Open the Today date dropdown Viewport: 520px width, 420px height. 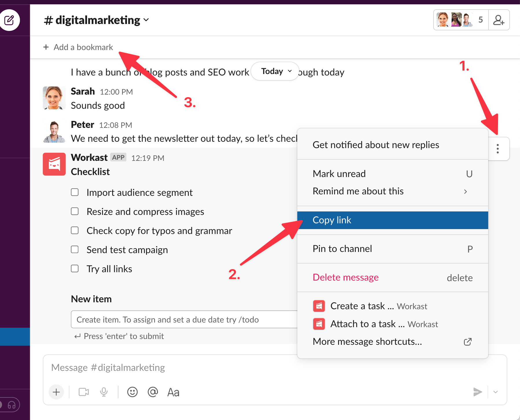[275, 71]
